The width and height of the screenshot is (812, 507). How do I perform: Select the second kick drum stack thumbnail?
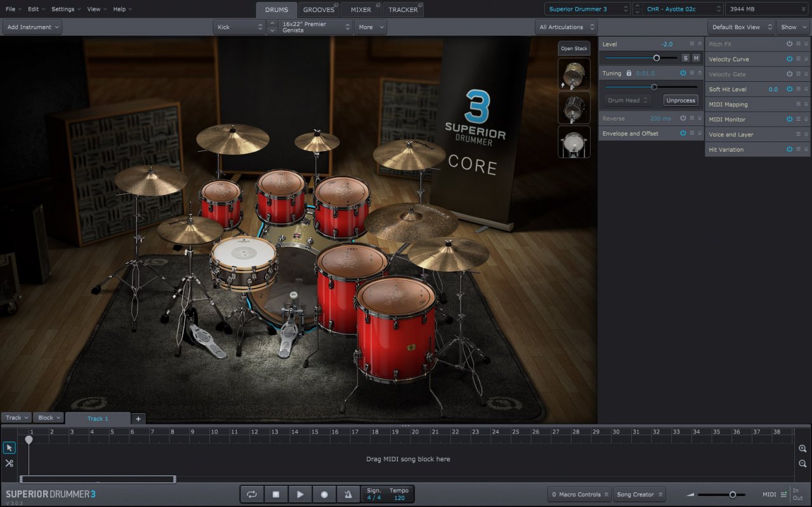point(574,108)
